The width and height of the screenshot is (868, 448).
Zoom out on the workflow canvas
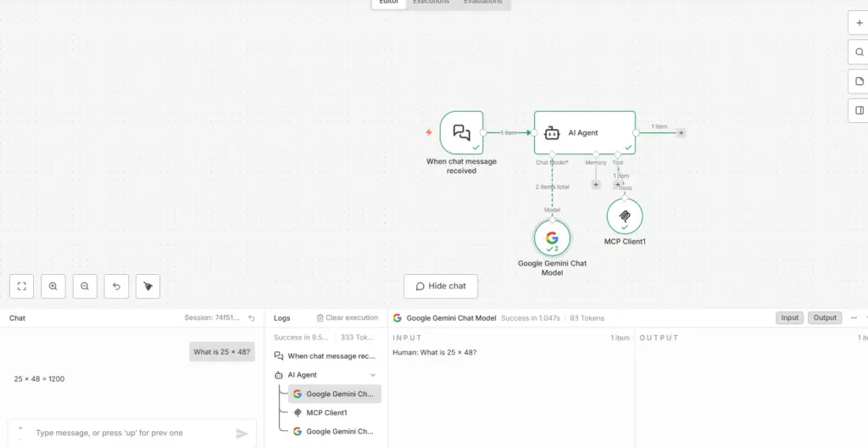coord(85,286)
